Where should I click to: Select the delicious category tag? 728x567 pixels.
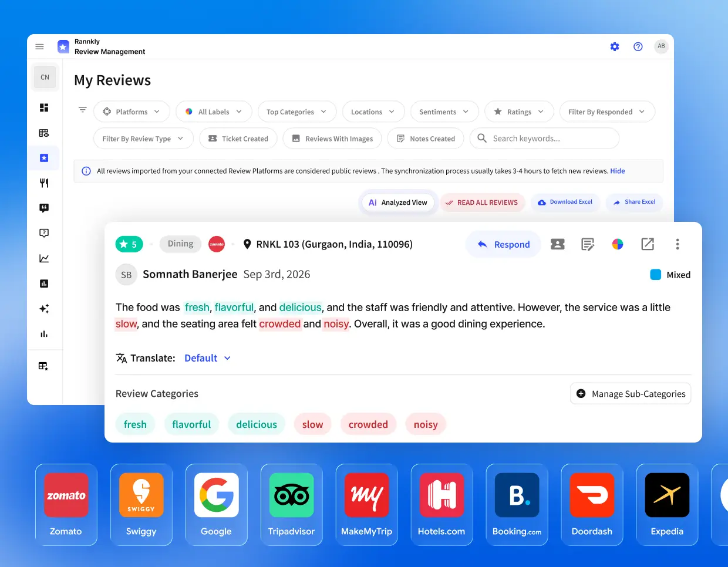click(257, 424)
